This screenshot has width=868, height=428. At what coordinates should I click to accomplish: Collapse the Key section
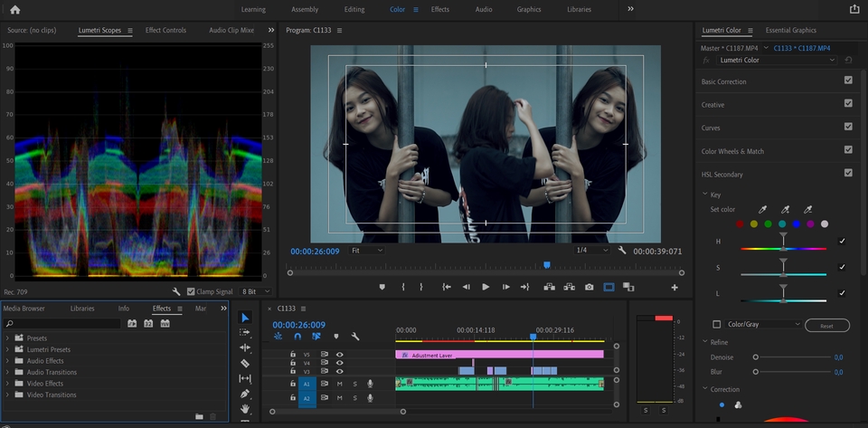704,195
